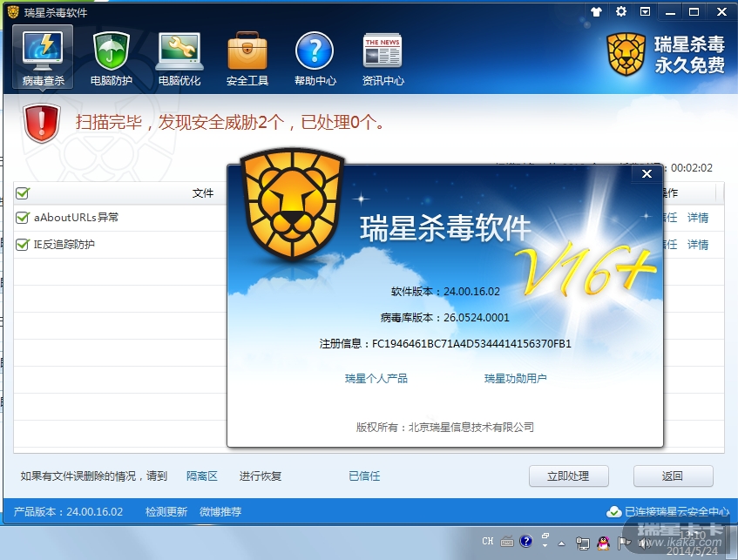
Task: Open the 电脑防护 computer protection section
Action: pos(111,59)
